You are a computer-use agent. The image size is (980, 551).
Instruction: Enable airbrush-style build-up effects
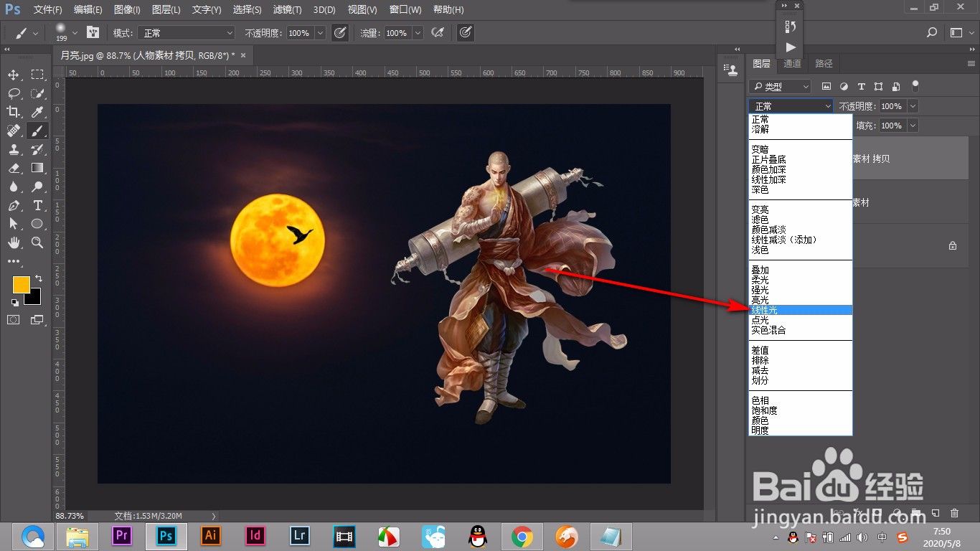coord(436,33)
